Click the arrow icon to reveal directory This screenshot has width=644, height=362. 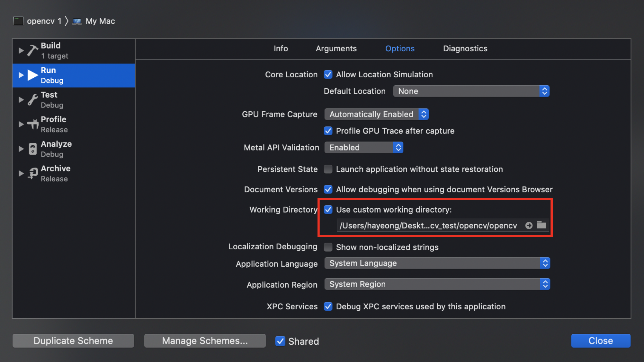(529, 226)
